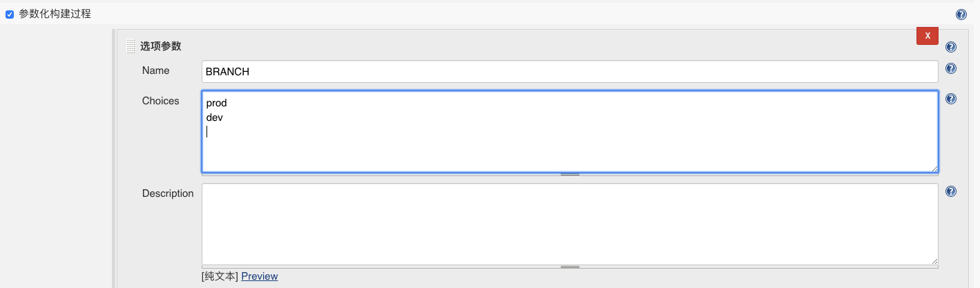Click inside the Description text area

click(x=569, y=223)
